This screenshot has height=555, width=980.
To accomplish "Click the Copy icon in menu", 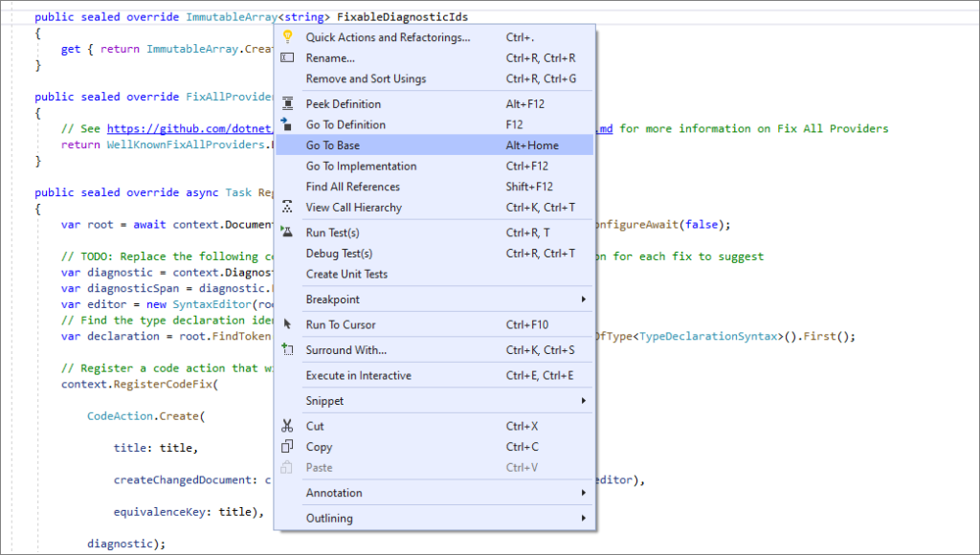I will [287, 447].
